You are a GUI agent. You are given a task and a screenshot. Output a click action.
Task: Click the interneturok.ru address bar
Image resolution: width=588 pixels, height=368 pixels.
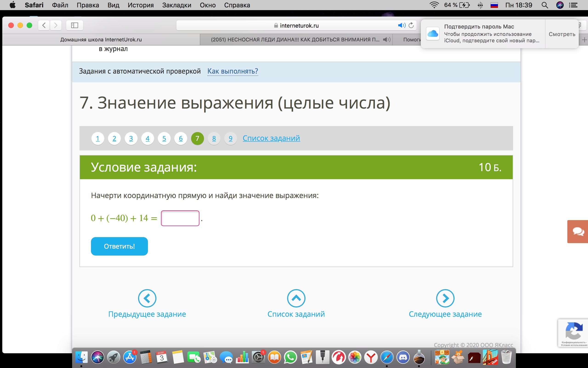[296, 25]
